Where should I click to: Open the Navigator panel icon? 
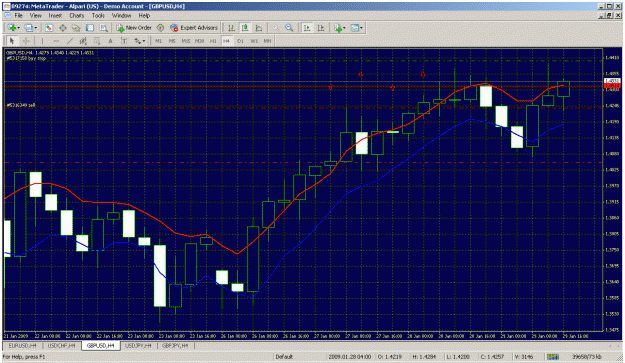[x=76, y=28]
